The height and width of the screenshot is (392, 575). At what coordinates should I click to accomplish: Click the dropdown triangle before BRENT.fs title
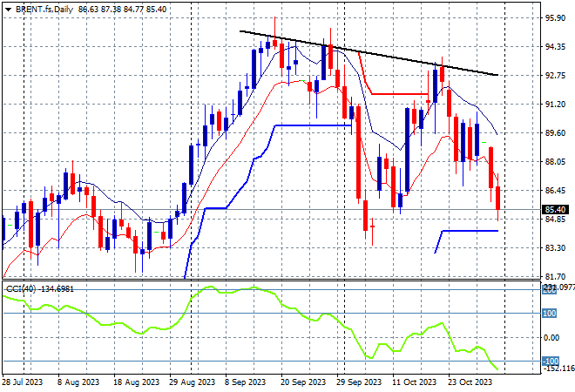coord(8,10)
